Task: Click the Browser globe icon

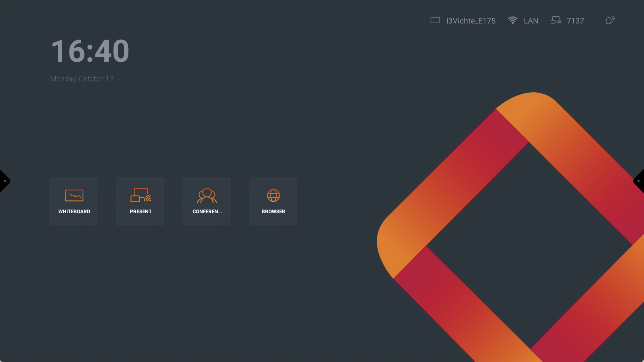Action: pos(273,195)
